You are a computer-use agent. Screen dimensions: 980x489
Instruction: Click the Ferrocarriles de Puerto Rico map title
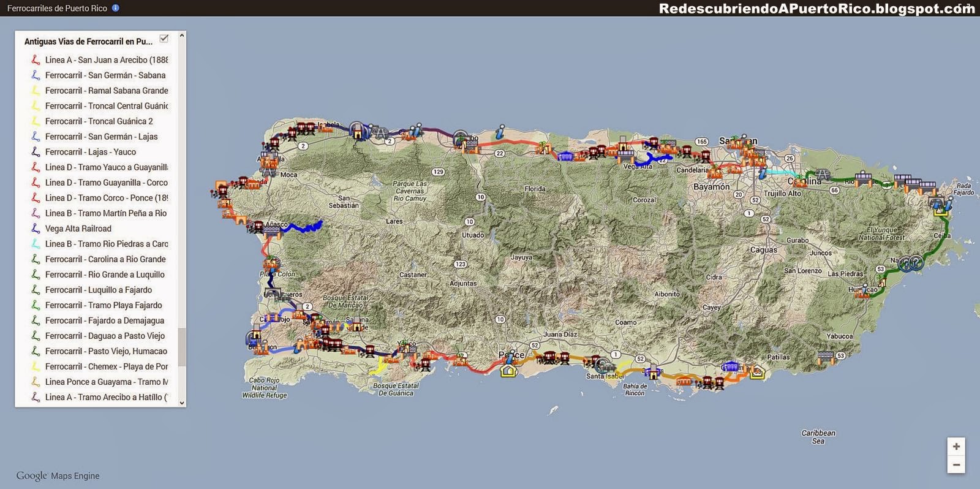point(57,8)
